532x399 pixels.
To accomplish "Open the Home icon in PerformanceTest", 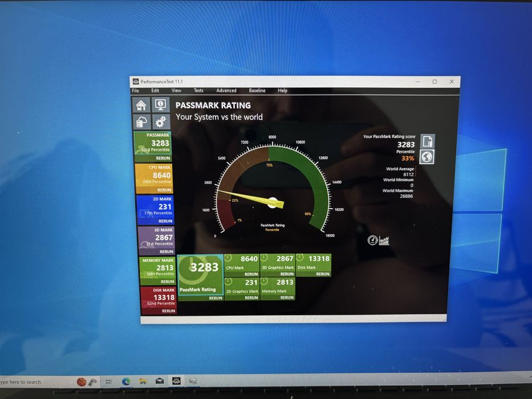I will pos(141,105).
